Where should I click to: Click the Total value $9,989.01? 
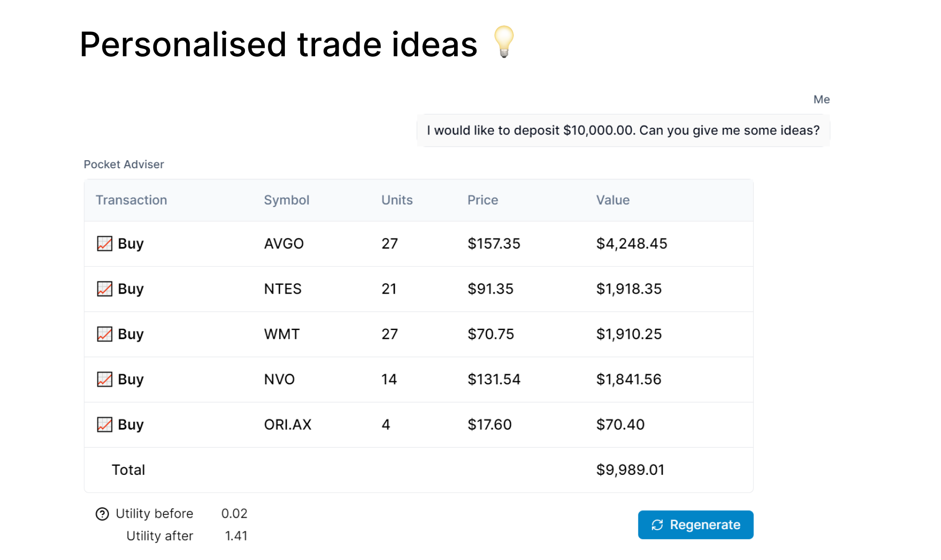(x=630, y=470)
